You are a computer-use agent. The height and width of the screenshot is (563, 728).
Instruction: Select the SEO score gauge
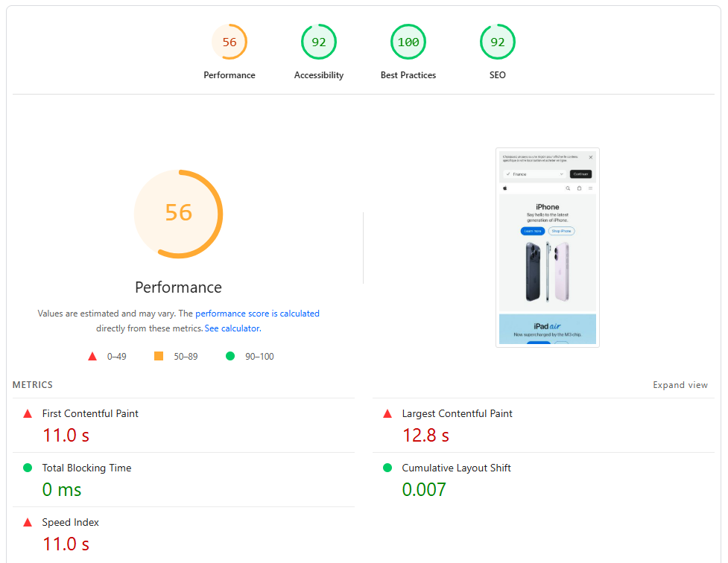click(x=498, y=42)
